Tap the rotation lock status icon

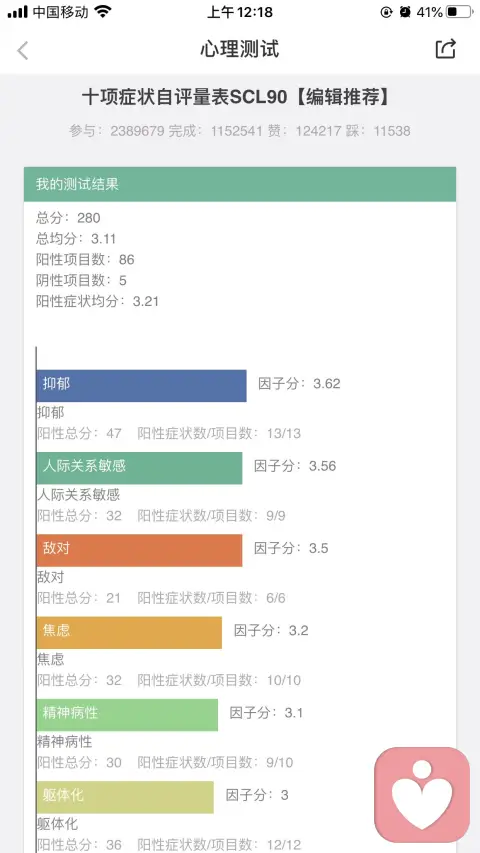[386, 11]
